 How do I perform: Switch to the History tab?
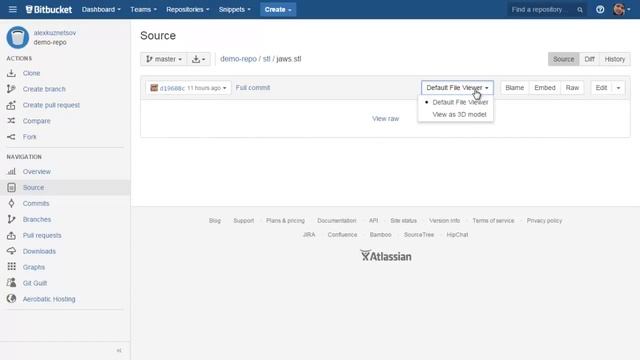click(615, 59)
